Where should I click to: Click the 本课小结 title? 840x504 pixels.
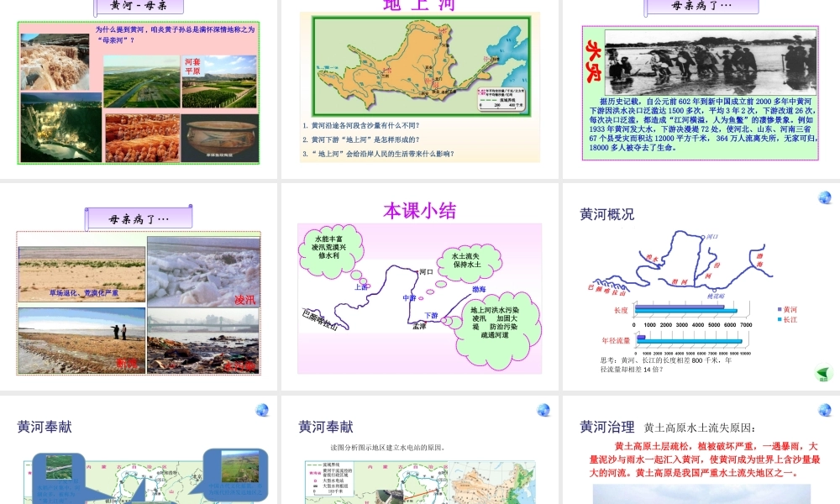point(420,211)
